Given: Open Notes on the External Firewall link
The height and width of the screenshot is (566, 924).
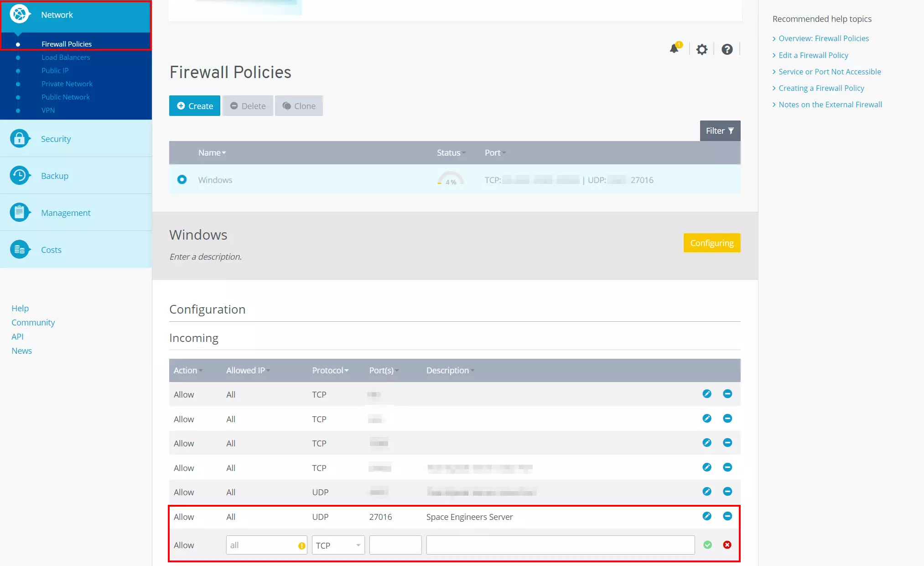Looking at the screenshot, I should [x=830, y=105].
